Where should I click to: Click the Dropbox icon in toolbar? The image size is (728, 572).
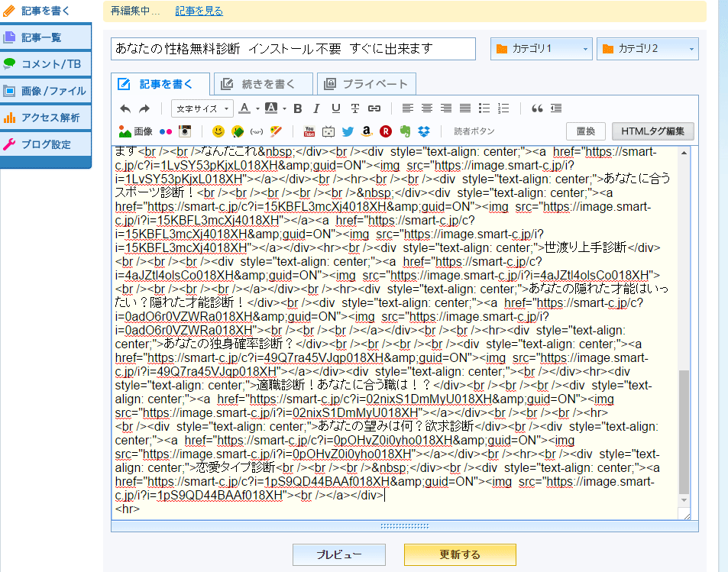point(424,131)
